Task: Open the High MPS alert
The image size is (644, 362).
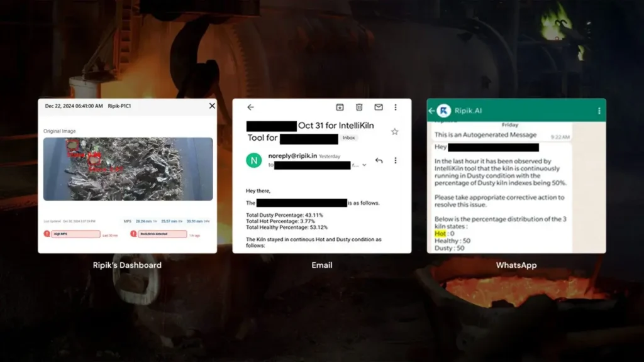Action: pyautogui.click(x=76, y=234)
